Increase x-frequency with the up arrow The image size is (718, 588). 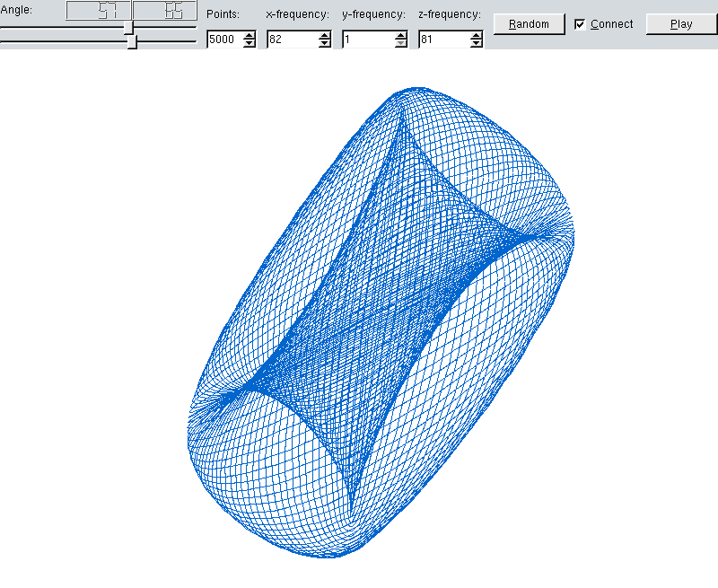(x=325, y=35)
